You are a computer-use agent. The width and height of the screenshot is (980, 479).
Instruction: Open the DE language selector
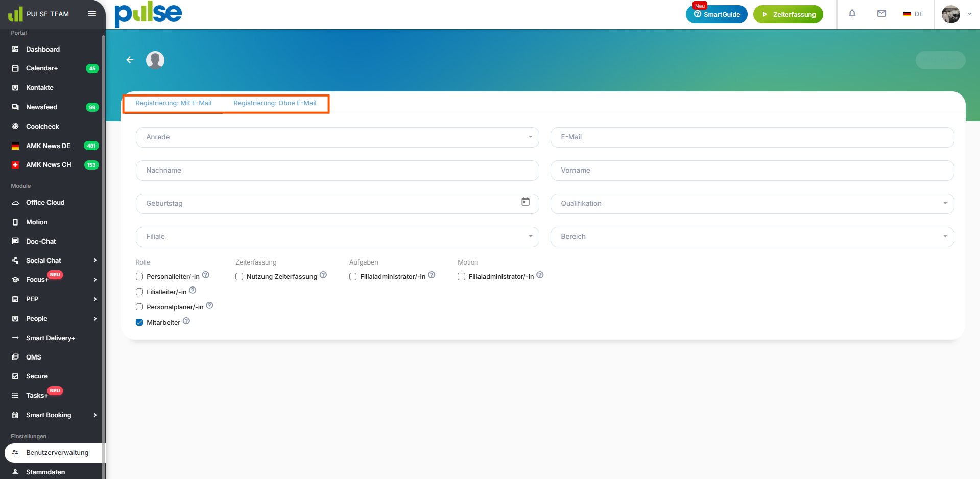(x=913, y=14)
